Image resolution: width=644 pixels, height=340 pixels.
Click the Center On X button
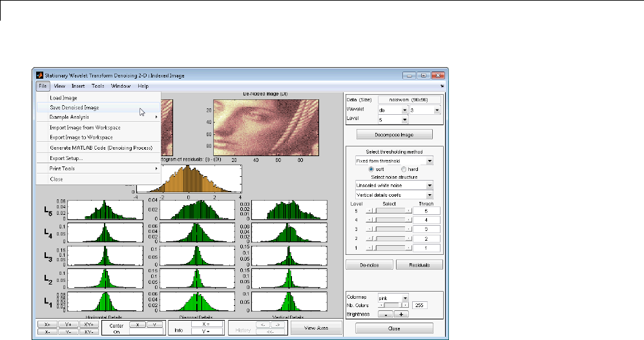(138, 324)
